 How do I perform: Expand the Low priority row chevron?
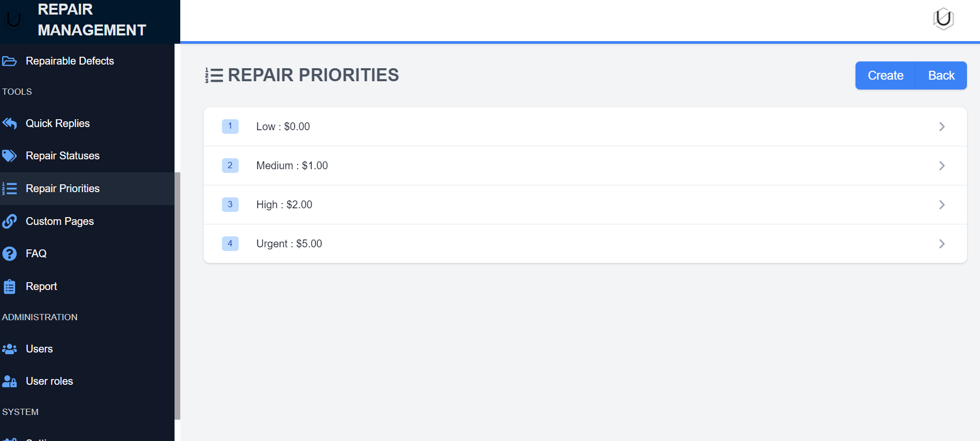pyautogui.click(x=941, y=127)
